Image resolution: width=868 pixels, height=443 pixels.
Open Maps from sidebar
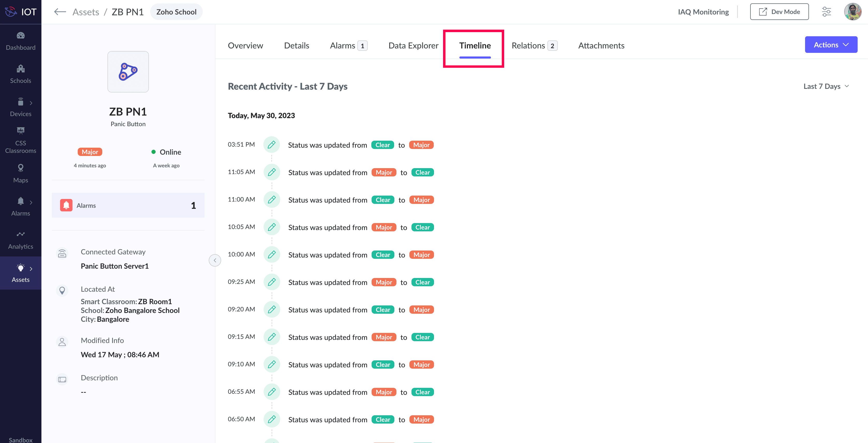pos(20,173)
